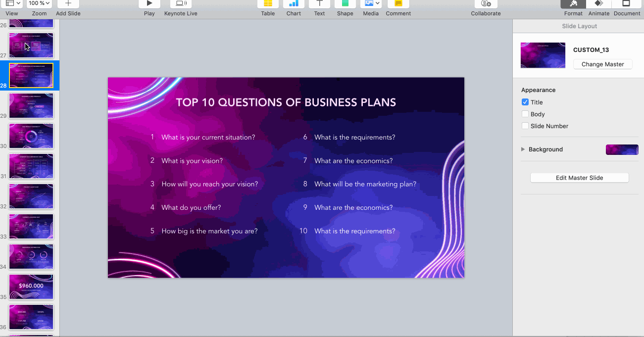Click the Chart toolbar icon

(x=294, y=4)
